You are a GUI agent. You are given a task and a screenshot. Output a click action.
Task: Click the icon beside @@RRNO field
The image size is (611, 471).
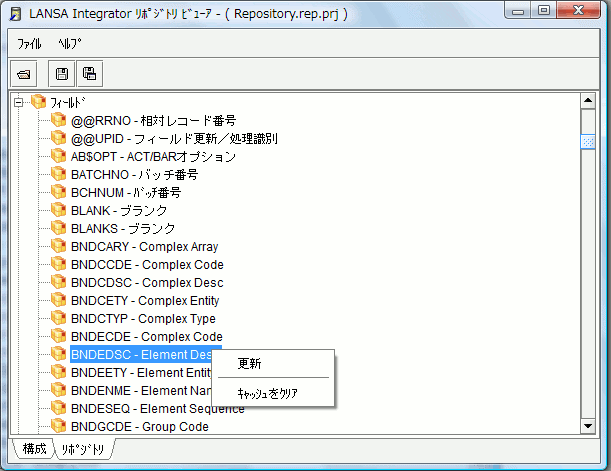[x=58, y=120]
